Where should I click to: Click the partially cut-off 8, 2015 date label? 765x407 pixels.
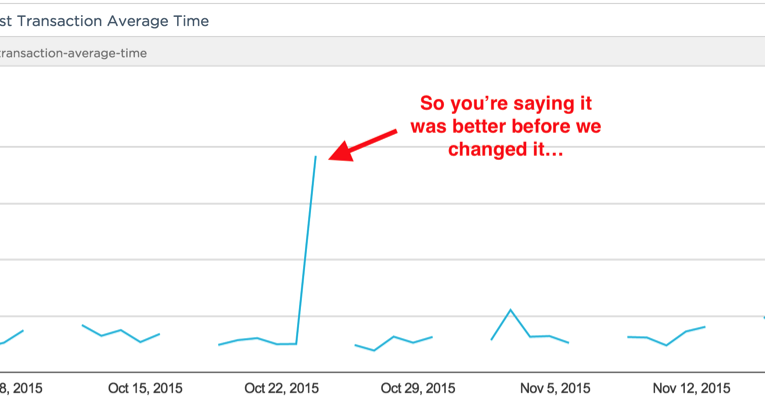coord(18,387)
